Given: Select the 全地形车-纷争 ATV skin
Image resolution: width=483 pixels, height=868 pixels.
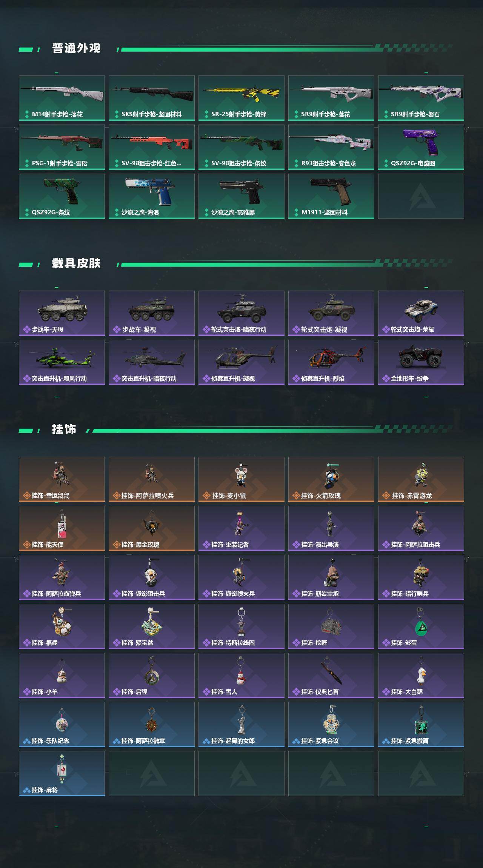Looking at the screenshot, I should point(421,362).
